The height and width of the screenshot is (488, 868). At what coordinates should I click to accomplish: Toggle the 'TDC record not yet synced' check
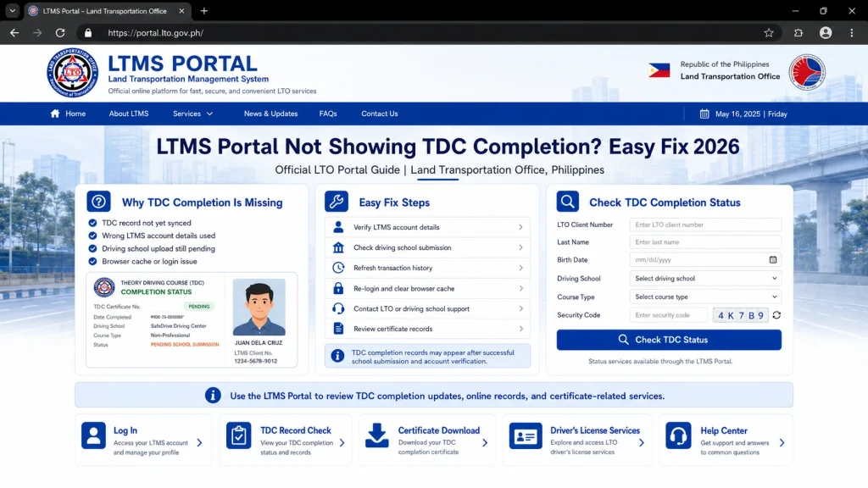[x=92, y=223]
